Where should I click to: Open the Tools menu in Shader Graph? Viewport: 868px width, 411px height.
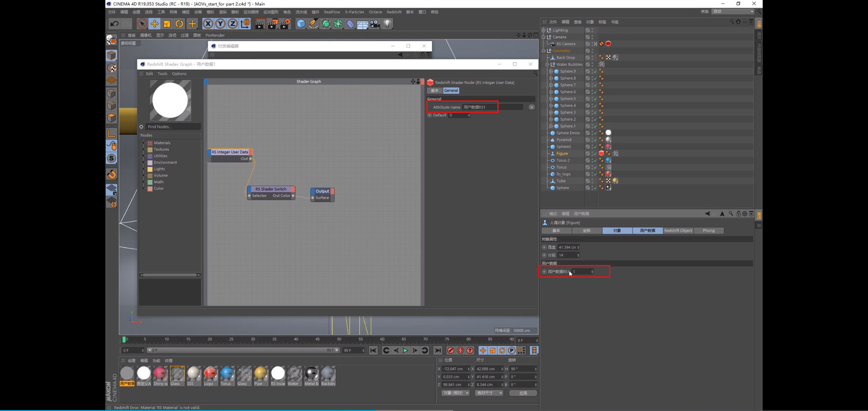pos(162,74)
